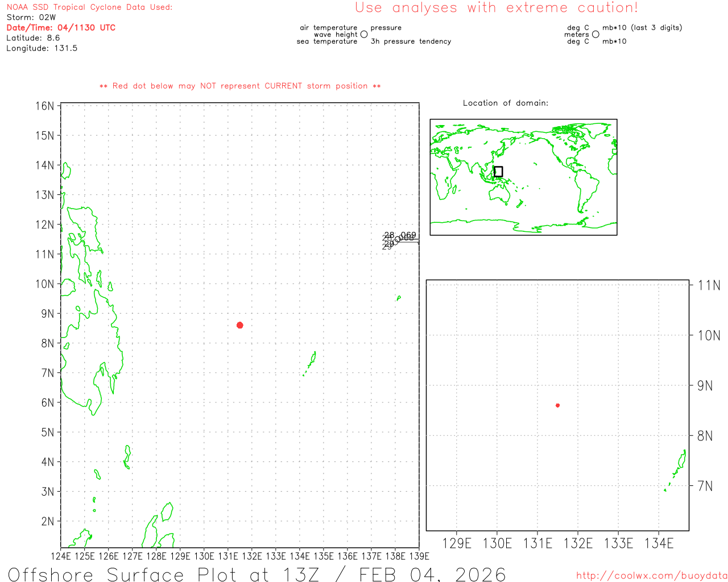Click the '15N' label on main map axis
The image size is (728, 582).
45,136
